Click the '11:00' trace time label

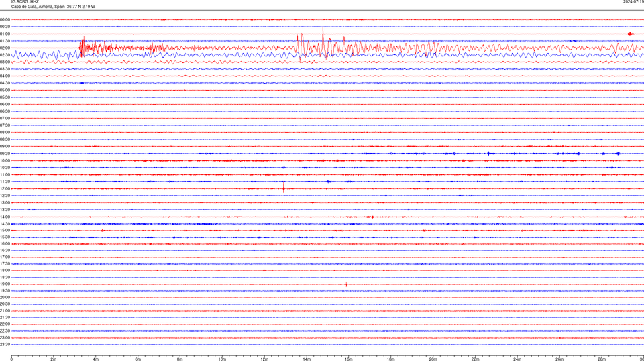coord(5,174)
